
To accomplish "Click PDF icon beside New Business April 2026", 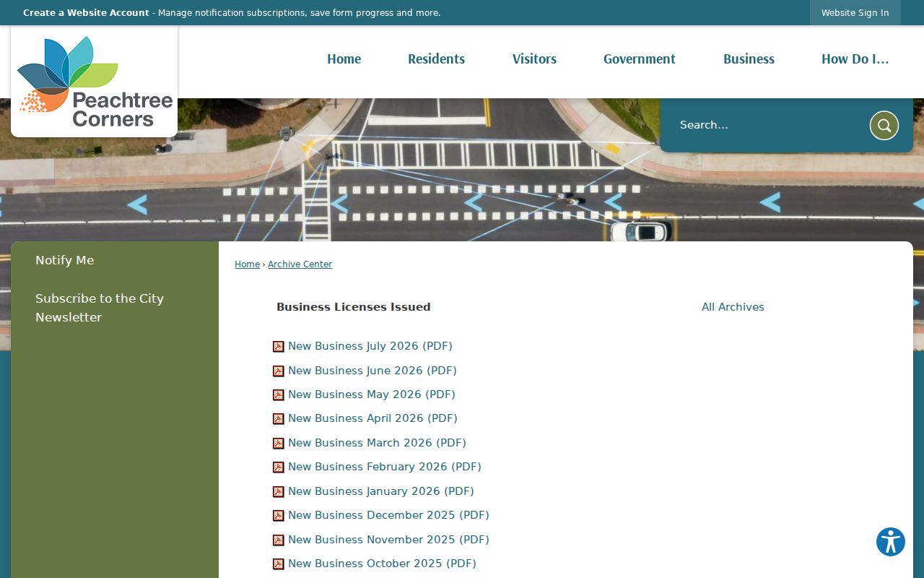I will (279, 419).
